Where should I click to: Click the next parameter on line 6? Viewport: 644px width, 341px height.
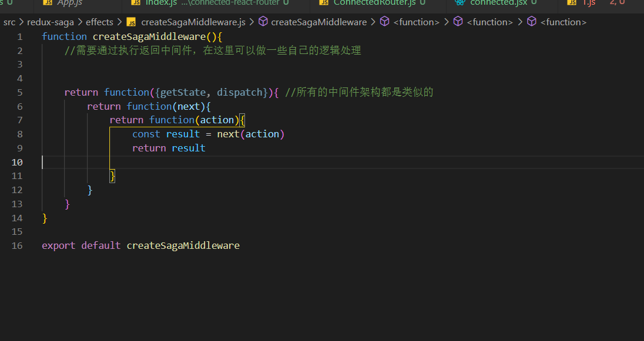coord(189,106)
